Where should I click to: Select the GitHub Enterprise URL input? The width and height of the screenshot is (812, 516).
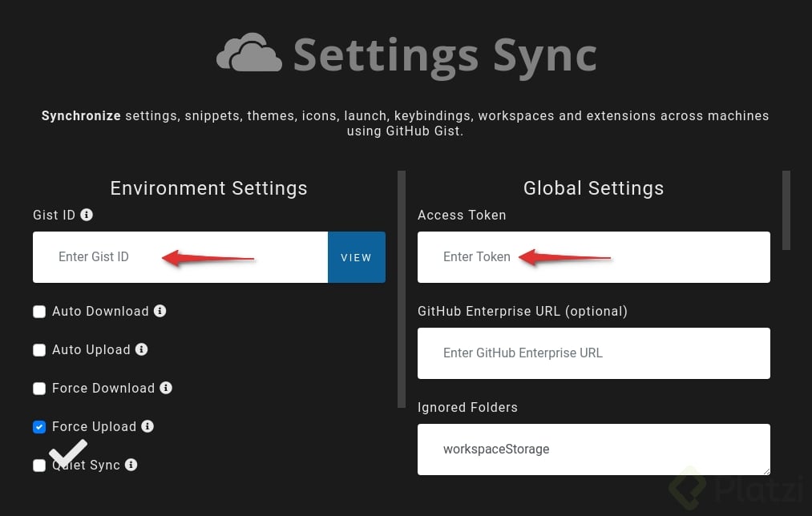pos(593,353)
